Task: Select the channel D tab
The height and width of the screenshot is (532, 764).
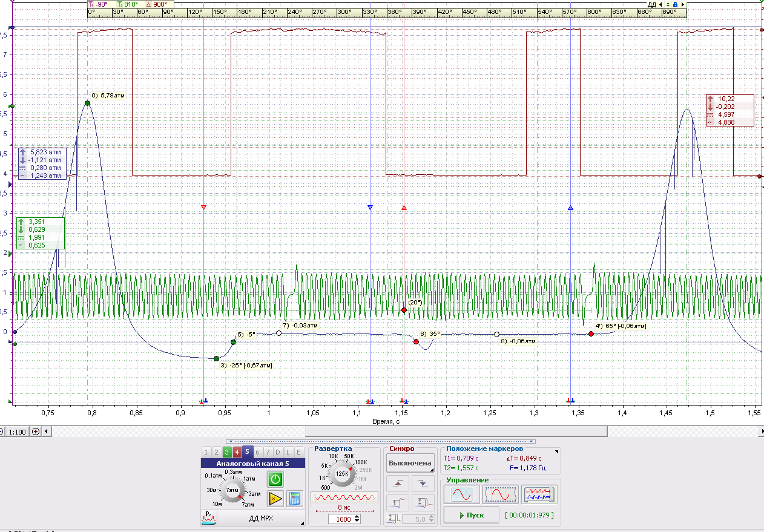Action: click(278, 452)
